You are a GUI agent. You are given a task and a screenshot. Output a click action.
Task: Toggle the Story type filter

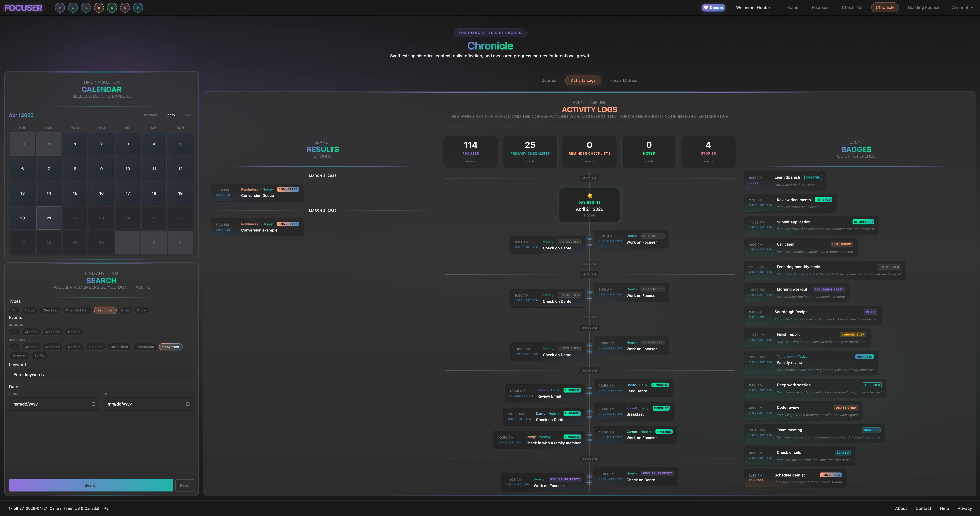click(x=141, y=311)
